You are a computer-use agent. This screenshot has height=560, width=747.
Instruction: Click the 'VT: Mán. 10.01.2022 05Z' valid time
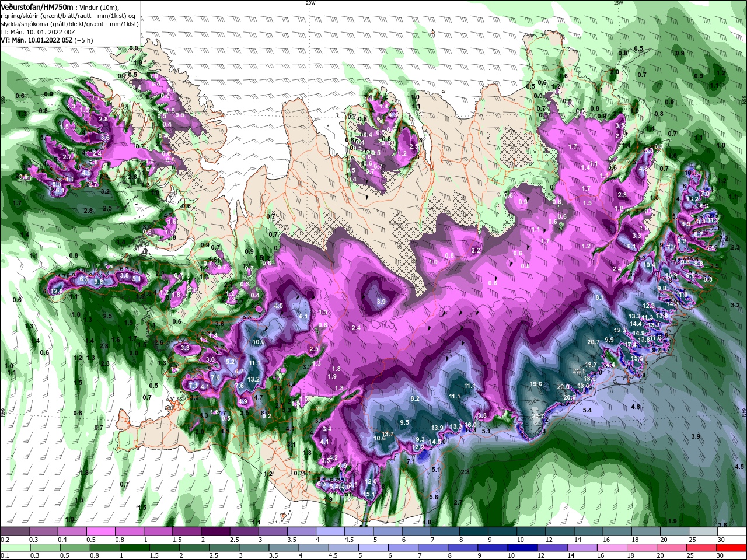(36, 40)
